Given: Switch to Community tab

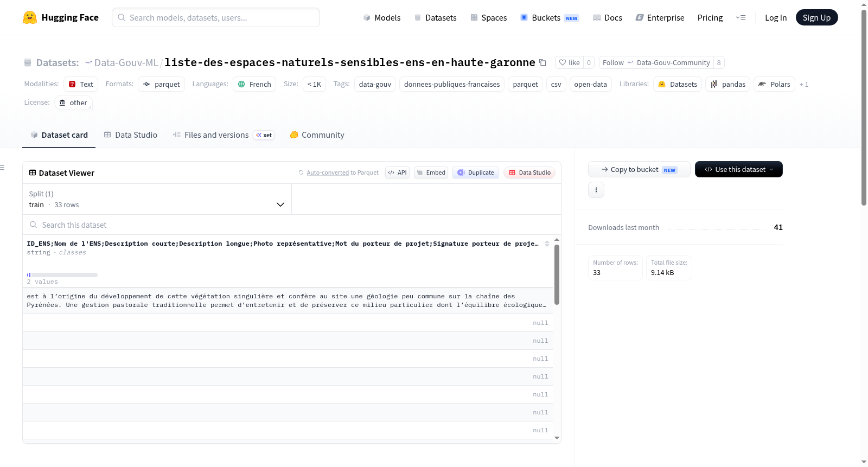Looking at the screenshot, I should pyautogui.click(x=317, y=135).
